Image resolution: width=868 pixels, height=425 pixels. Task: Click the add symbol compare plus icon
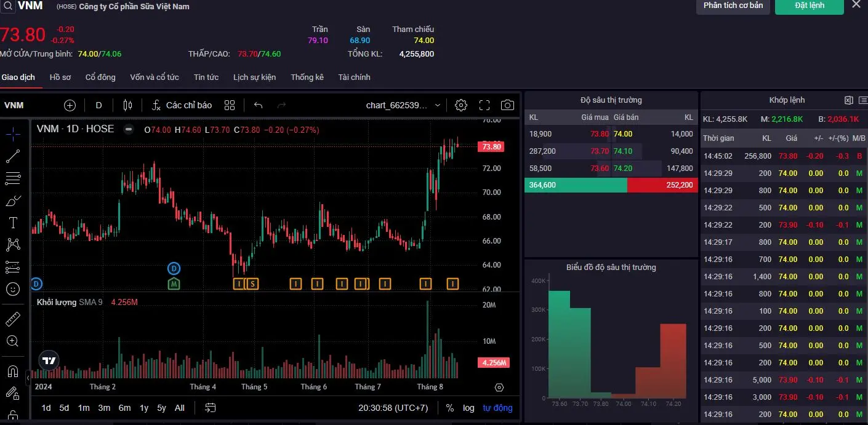click(70, 105)
